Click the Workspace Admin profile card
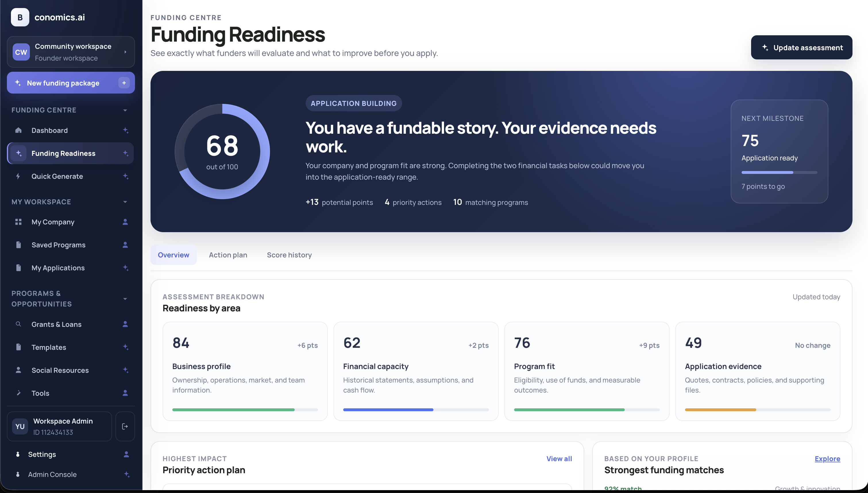Screen dimensions: 868x493 click(x=59, y=426)
